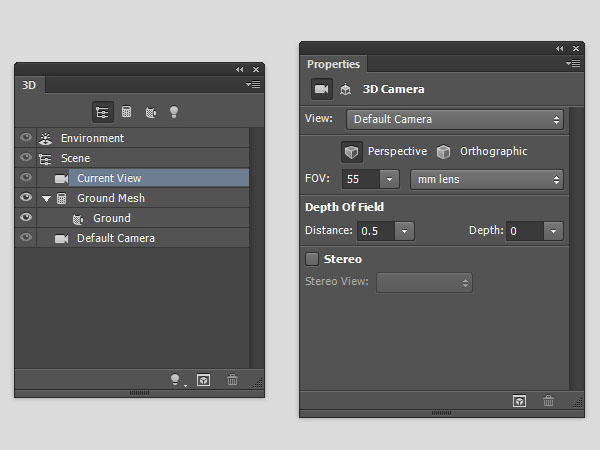The image size is (600, 450).
Task: Enable the Stereo checkbox
Action: click(312, 259)
